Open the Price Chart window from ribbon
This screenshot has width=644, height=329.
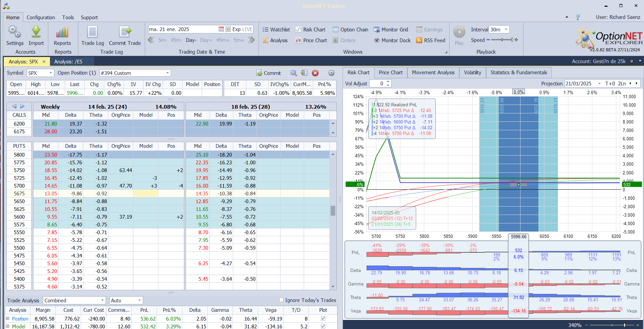pyautogui.click(x=311, y=40)
